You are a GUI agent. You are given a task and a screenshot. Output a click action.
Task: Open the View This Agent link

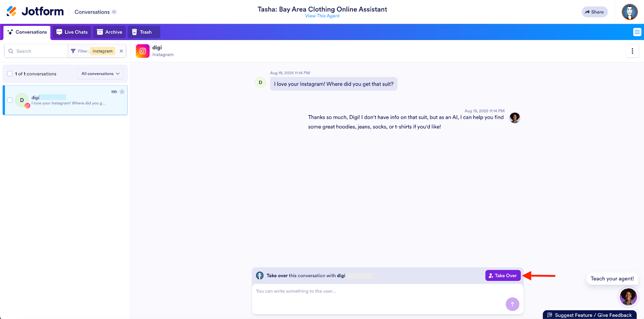click(322, 16)
